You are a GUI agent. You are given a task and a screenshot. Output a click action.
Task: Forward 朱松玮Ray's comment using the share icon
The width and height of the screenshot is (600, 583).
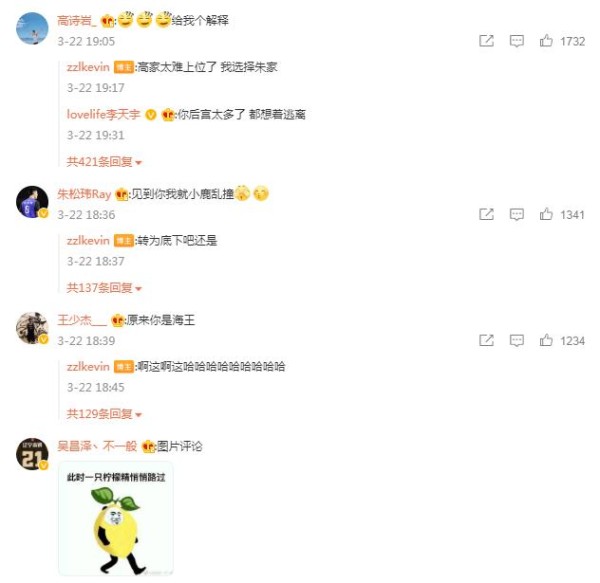(486, 214)
